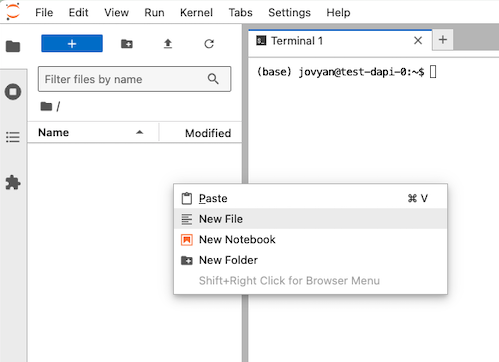Choose New File from the context menu
499x362 pixels.
tap(310, 219)
